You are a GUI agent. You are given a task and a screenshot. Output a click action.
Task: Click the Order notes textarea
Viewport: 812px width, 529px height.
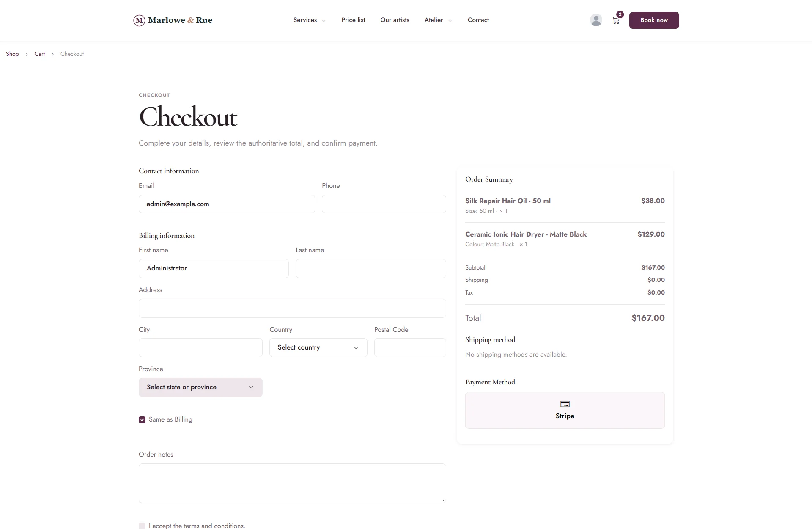point(292,483)
